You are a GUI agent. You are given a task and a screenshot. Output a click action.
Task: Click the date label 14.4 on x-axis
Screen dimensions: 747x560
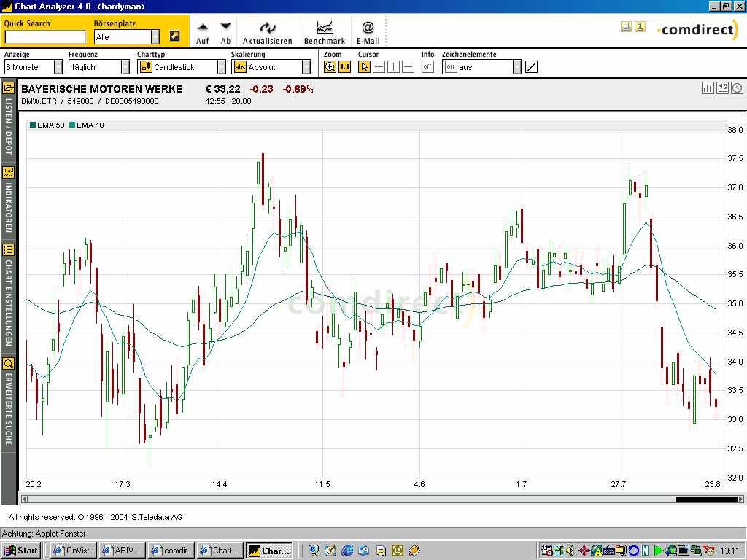(x=219, y=484)
